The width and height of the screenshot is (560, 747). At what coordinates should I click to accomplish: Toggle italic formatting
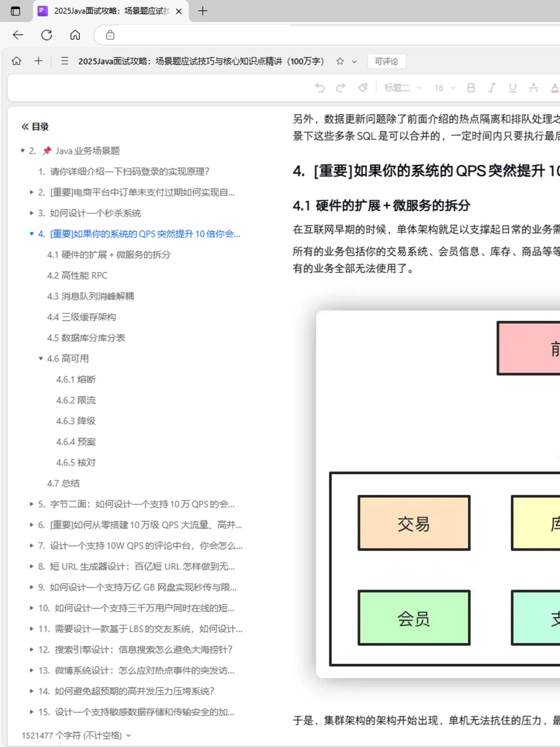pyautogui.click(x=492, y=88)
